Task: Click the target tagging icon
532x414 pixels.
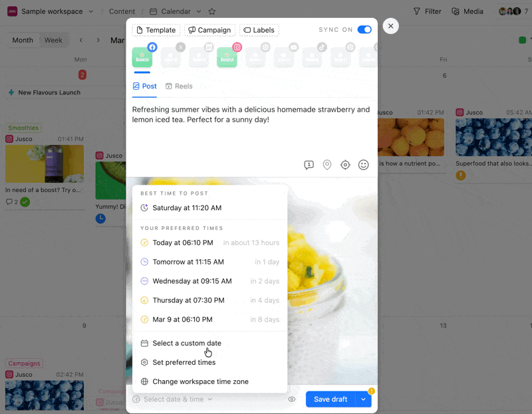Action: tap(345, 165)
